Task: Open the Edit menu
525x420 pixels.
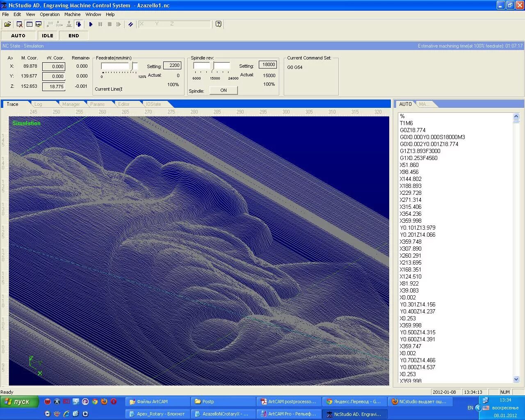Action: click(x=17, y=14)
